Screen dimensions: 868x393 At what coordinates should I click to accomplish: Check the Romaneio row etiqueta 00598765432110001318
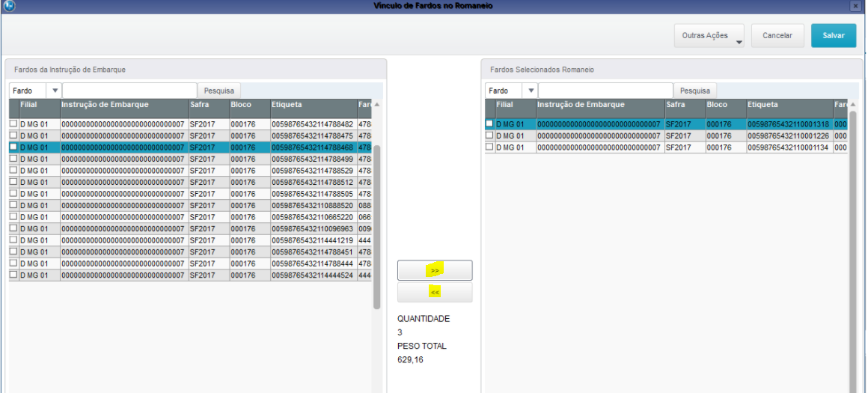[x=489, y=124]
